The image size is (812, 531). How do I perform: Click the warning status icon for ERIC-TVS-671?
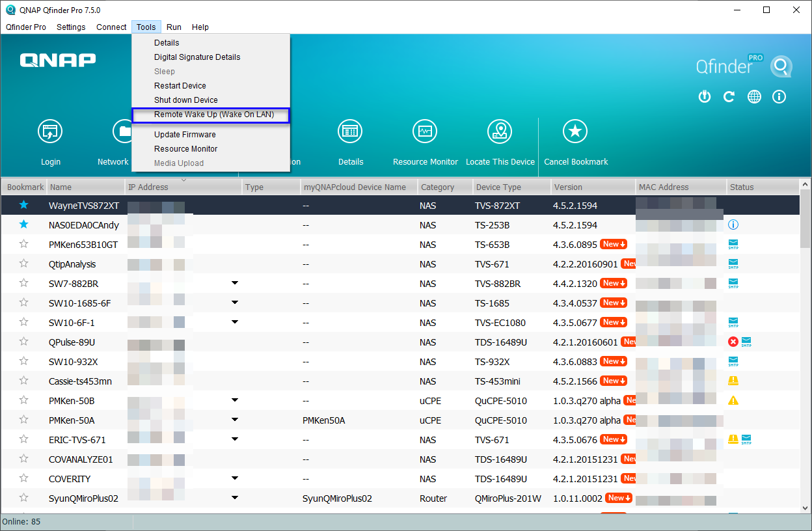(x=733, y=440)
